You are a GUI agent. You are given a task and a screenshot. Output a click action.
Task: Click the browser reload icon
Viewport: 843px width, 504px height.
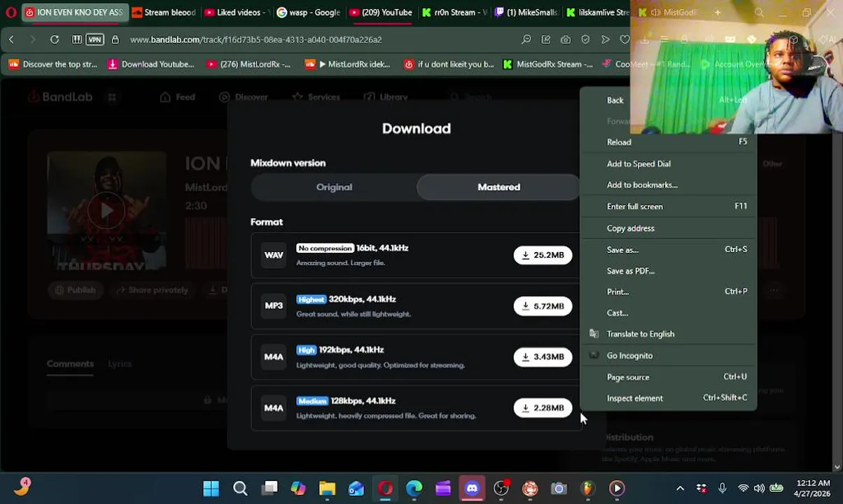tap(54, 40)
